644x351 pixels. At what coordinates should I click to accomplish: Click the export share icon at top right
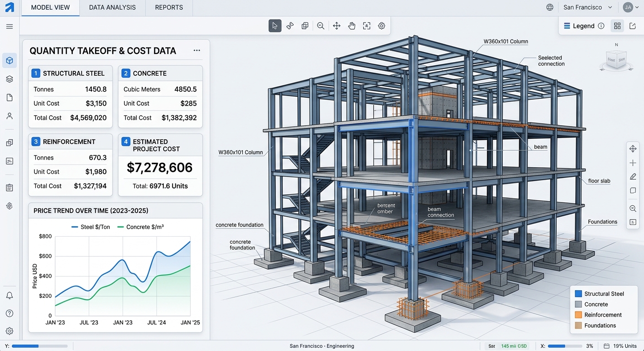point(633,26)
